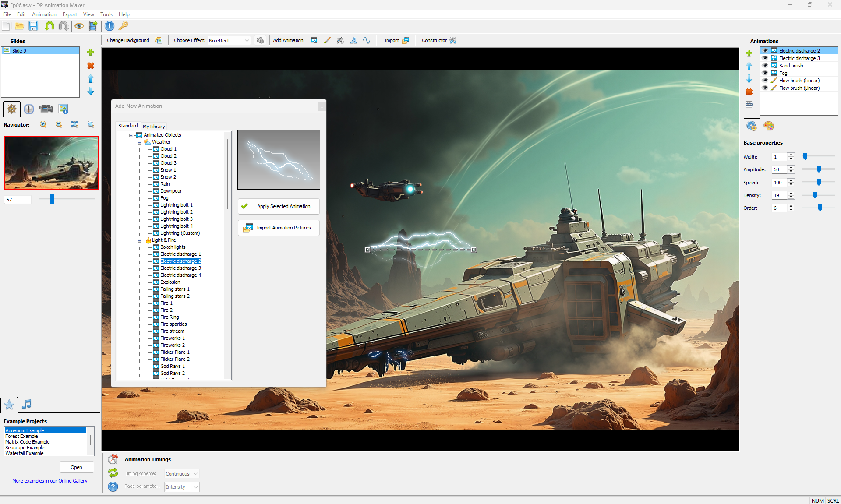Collapse the Weather tree folder

[x=139, y=142]
